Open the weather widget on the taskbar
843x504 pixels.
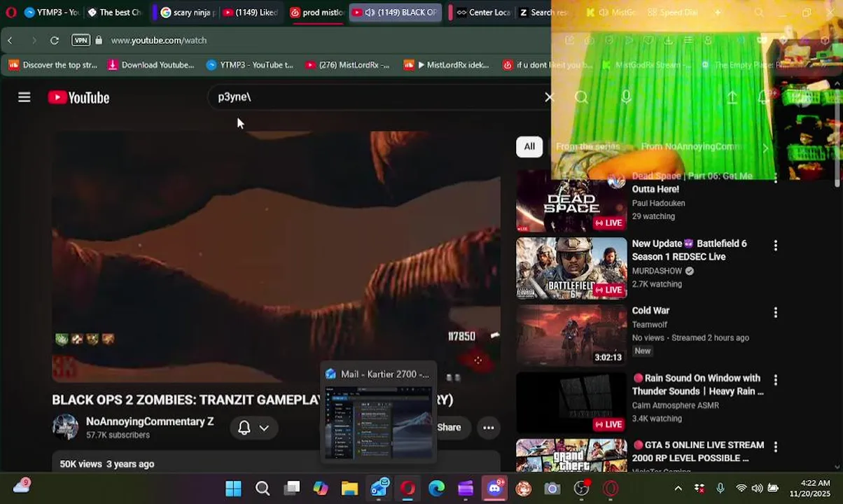pyautogui.click(x=22, y=486)
